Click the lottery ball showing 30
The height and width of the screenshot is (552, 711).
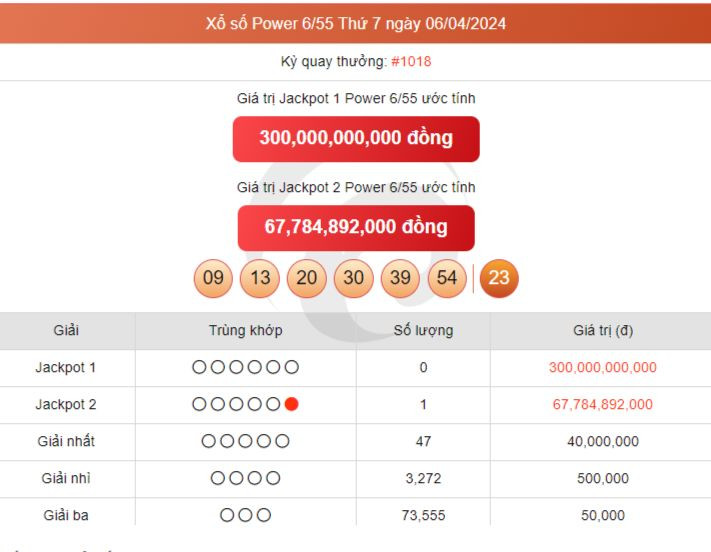point(353,278)
